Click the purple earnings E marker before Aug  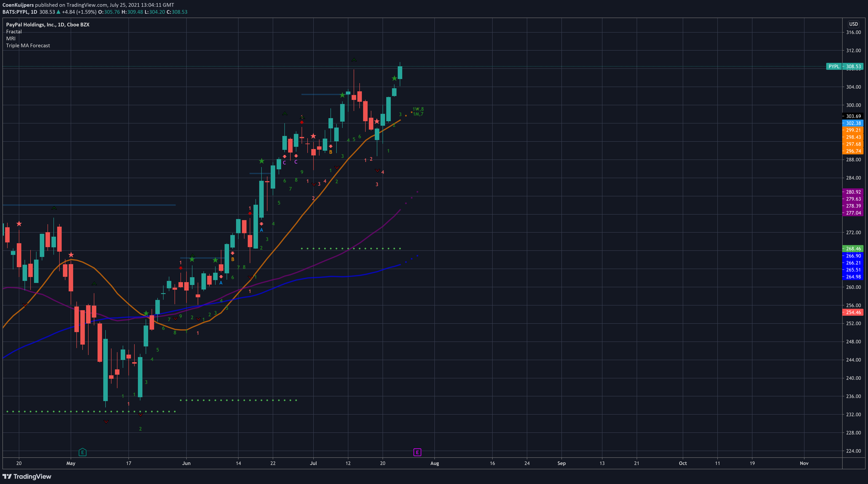(417, 452)
